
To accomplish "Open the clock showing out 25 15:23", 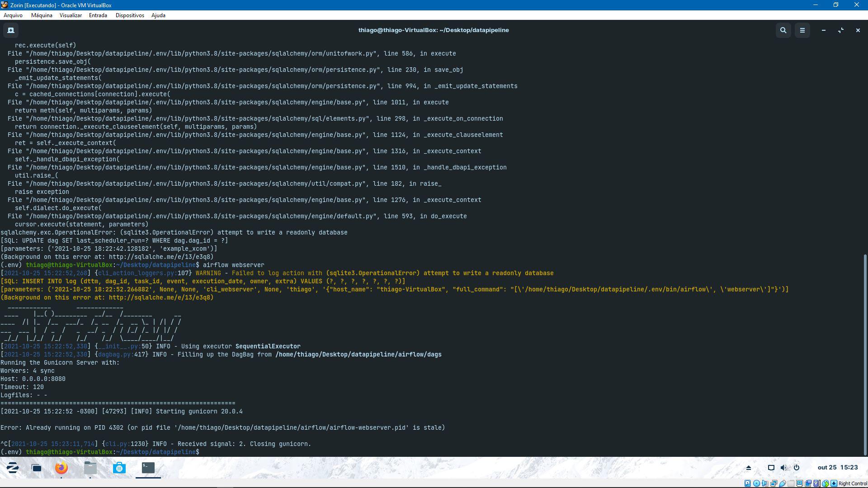I will 837,468.
